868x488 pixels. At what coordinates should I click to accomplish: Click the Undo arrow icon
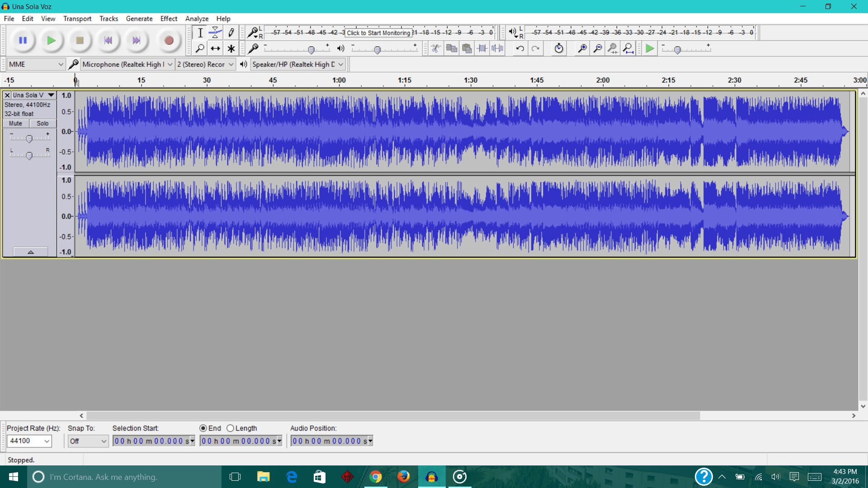520,48
